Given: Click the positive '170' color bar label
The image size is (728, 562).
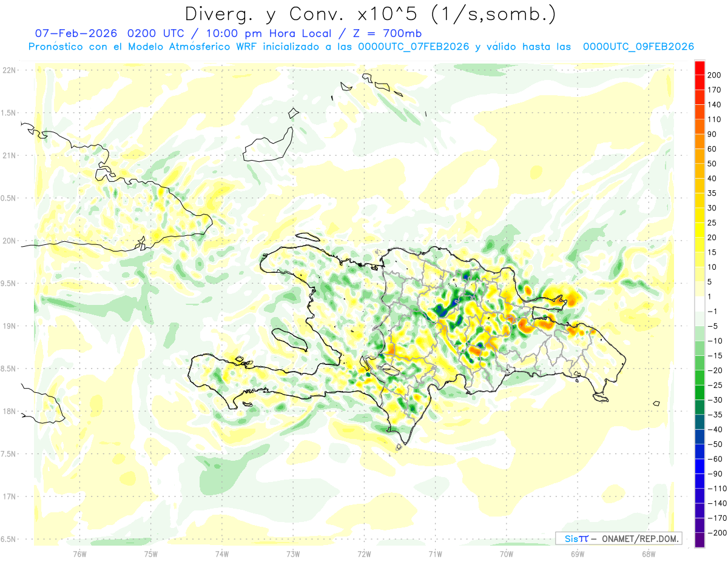Looking at the screenshot, I should [x=715, y=90].
